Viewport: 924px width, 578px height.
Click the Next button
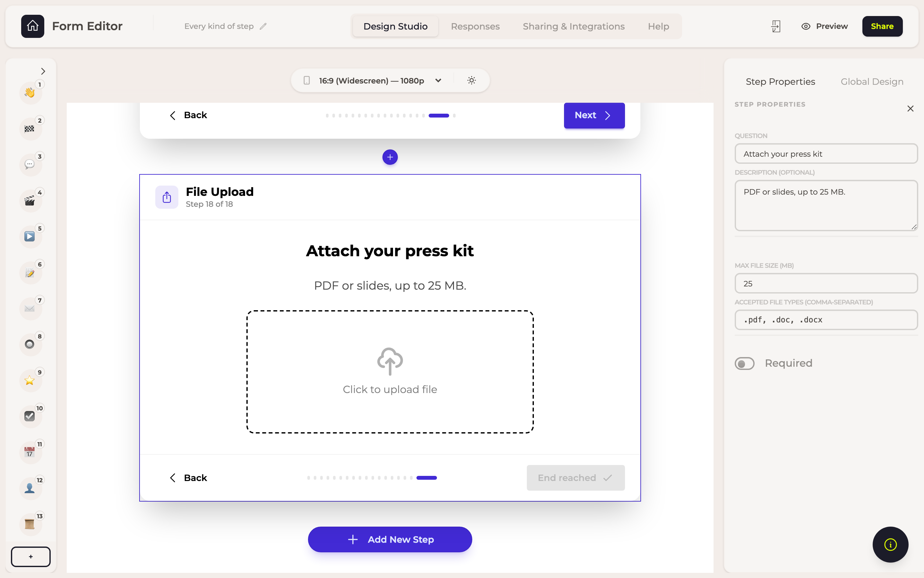click(x=594, y=115)
